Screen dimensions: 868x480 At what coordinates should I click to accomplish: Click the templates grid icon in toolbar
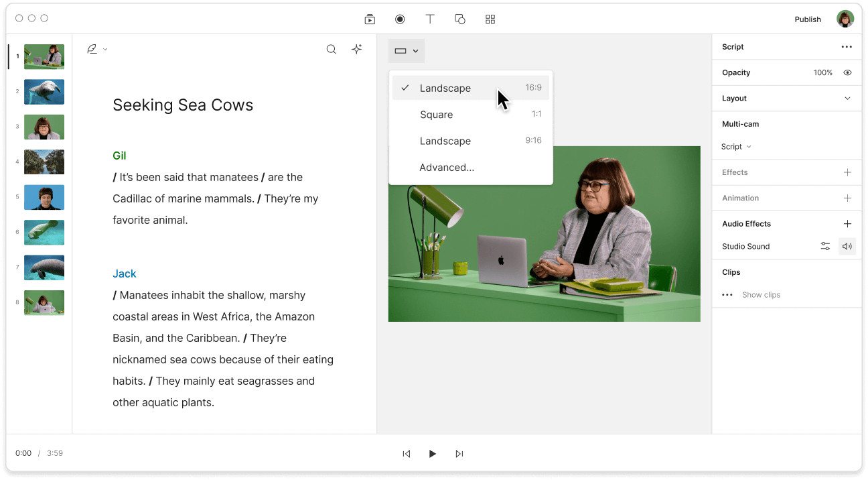pyautogui.click(x=490, y=19)
